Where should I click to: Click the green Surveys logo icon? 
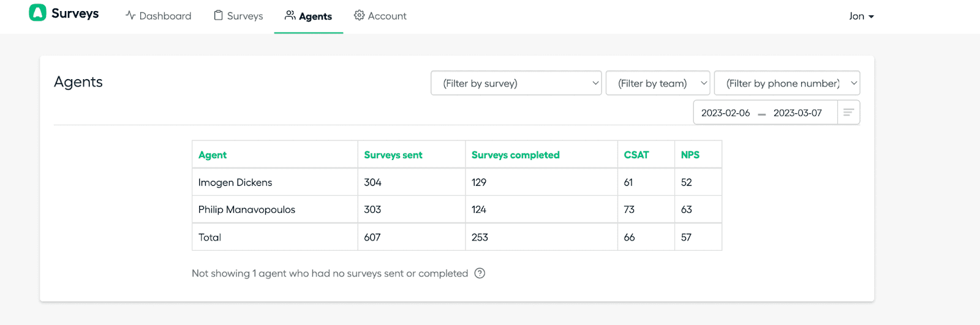tap(37, 13)
